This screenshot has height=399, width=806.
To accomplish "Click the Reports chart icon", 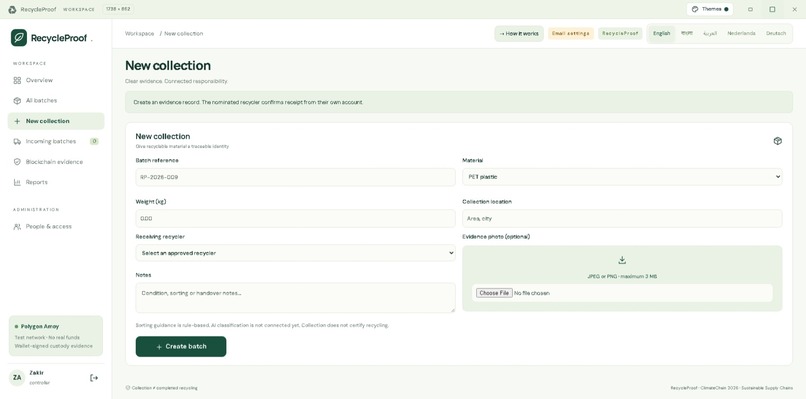I will tap(17, 182).
